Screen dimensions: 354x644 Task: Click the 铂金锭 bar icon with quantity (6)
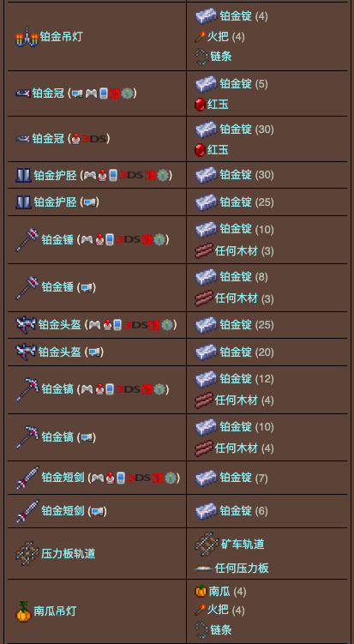click(206, 511)
